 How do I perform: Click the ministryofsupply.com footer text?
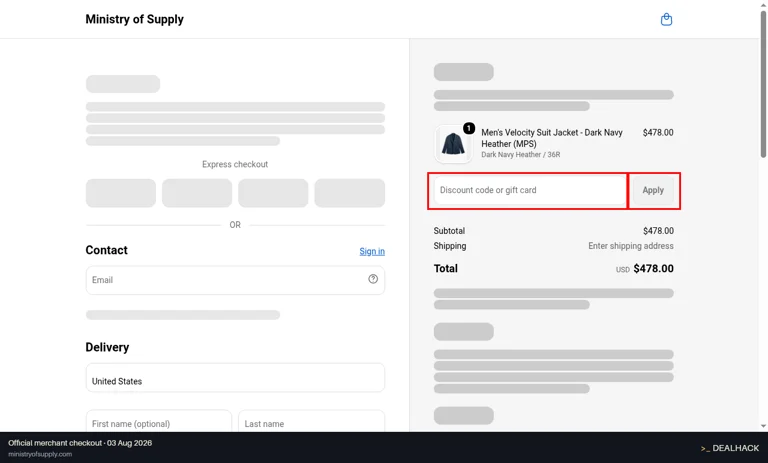click(40, 454)
